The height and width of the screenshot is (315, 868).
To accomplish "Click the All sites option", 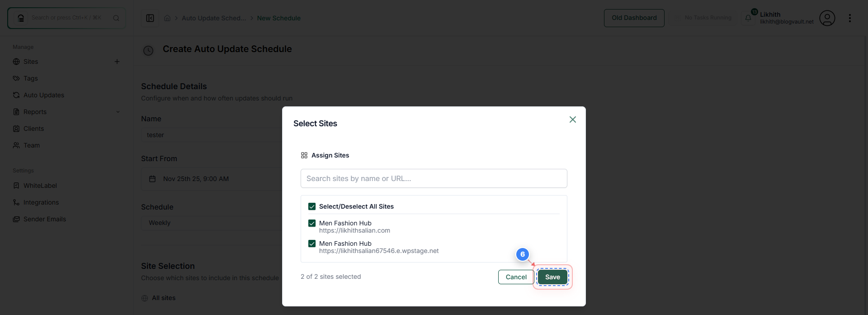I will (164, 298).
